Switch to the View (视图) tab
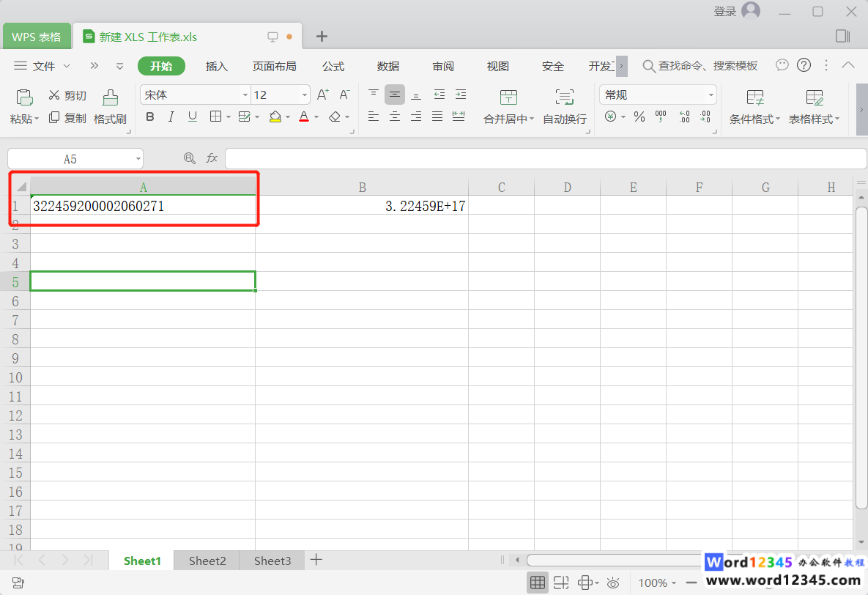The height and width of the screenshot is (595, 868). [x=497, y=67]
